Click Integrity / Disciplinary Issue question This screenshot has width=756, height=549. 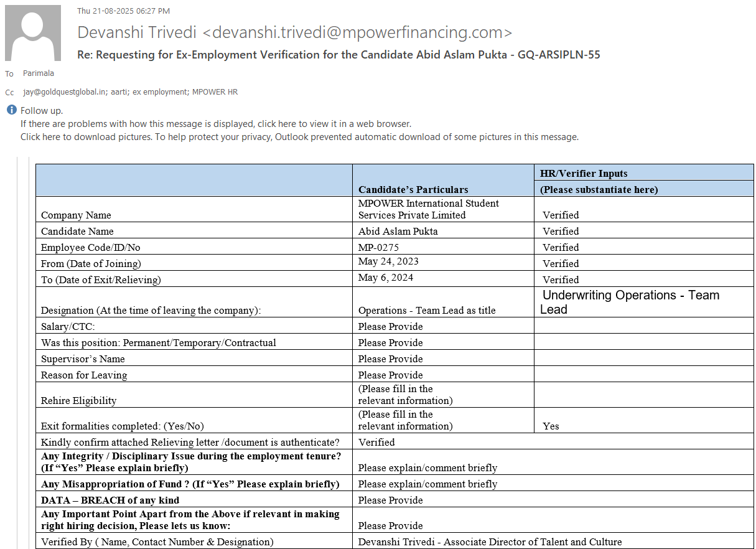click(191, 462)
